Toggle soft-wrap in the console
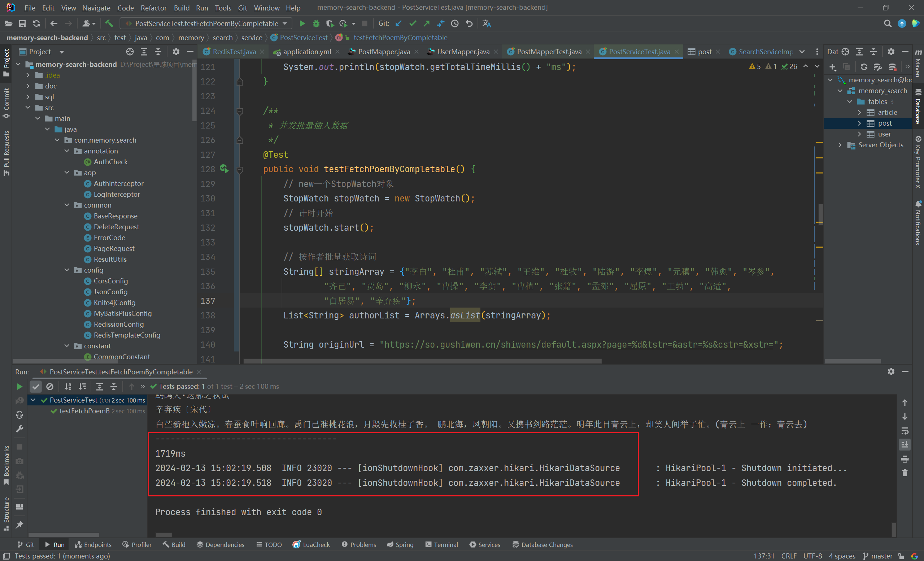The height and width of the screenshot is (561, 924). click(x=905, y=431)
